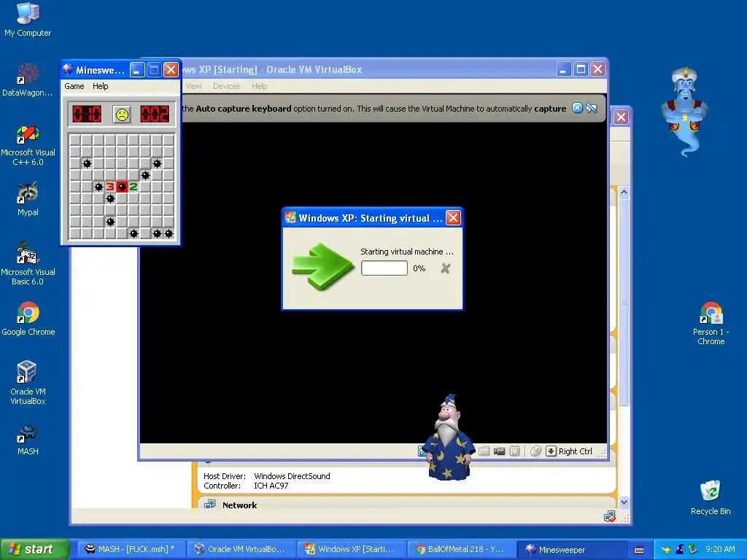Click the green 2 cell in Minesweeper

coord(133,187)
